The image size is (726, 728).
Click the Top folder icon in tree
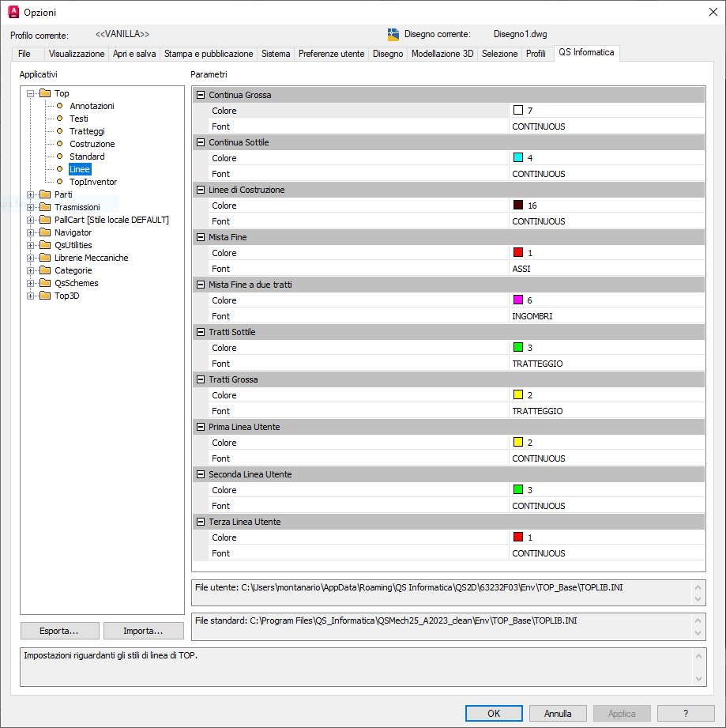click(45, 93)
